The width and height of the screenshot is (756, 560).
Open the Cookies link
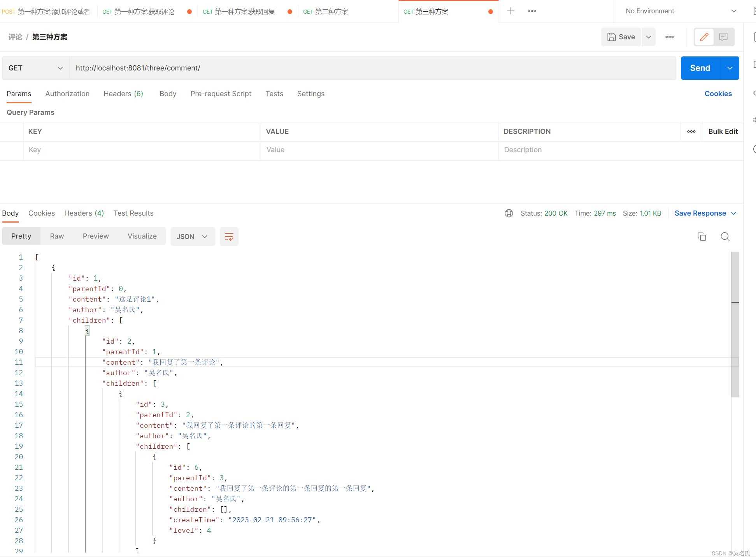[x=718, y=94]
